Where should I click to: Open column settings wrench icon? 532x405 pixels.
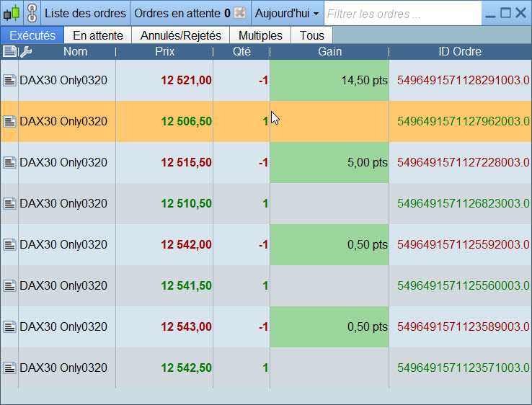[x=26, y=52]
